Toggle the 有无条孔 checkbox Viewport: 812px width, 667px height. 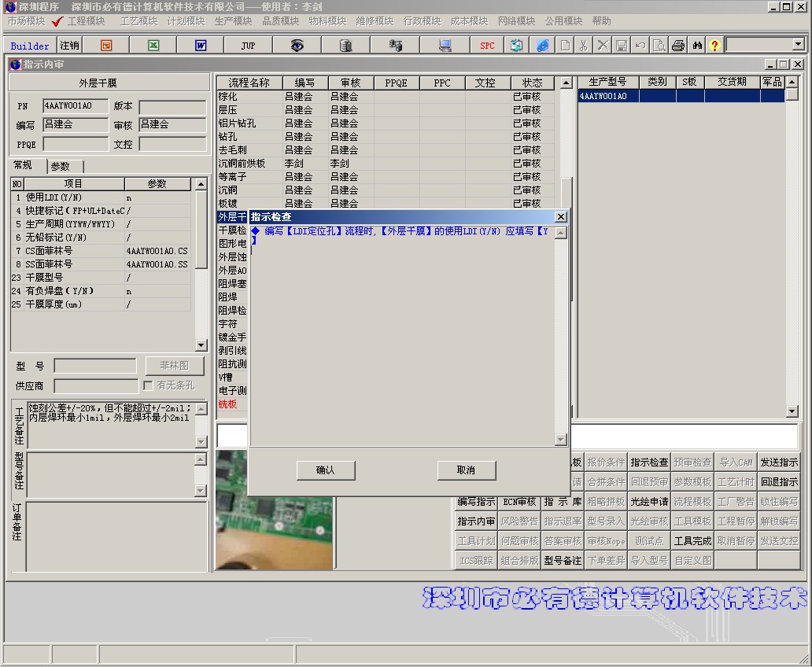(x=148, y=386)
